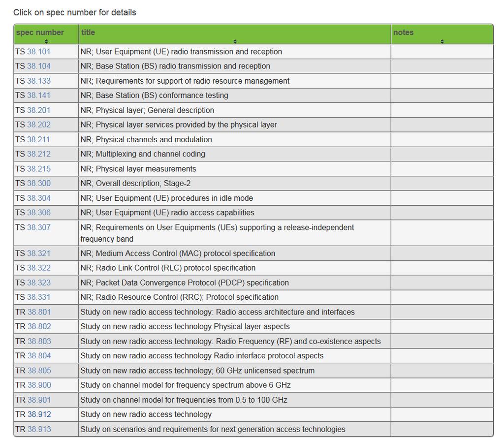Select title about 60 GHz unlicensed spectrum

[x=197, y=370]
